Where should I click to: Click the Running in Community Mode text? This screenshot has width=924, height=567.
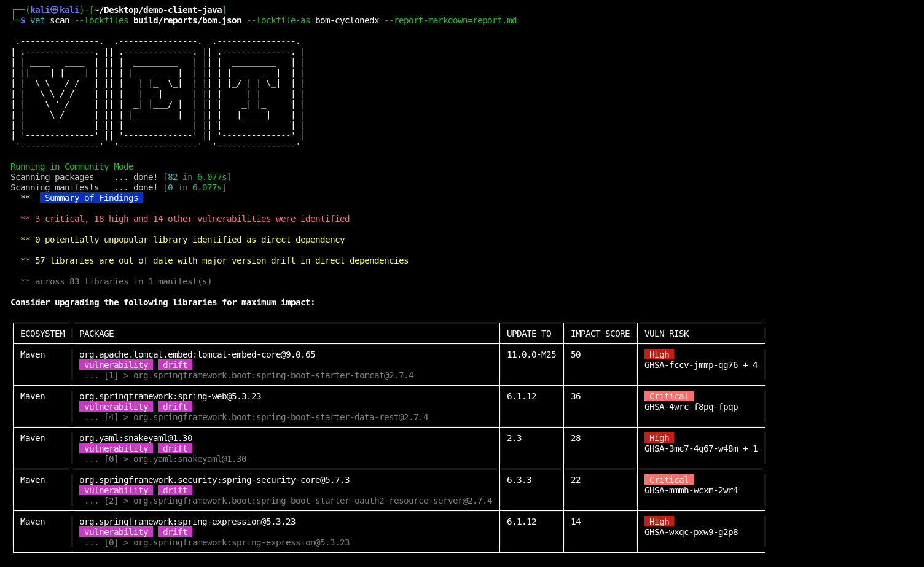click(x=72, y=166)
